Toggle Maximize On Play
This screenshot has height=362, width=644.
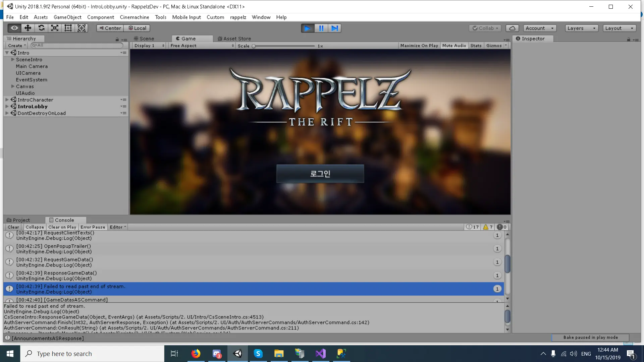click(x=419, y=46)
